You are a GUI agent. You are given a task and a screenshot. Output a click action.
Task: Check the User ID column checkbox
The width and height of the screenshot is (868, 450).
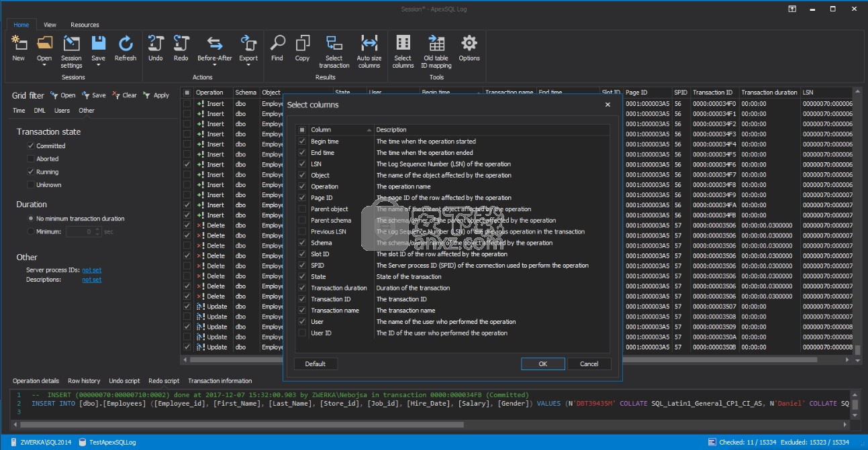point(302,333)
